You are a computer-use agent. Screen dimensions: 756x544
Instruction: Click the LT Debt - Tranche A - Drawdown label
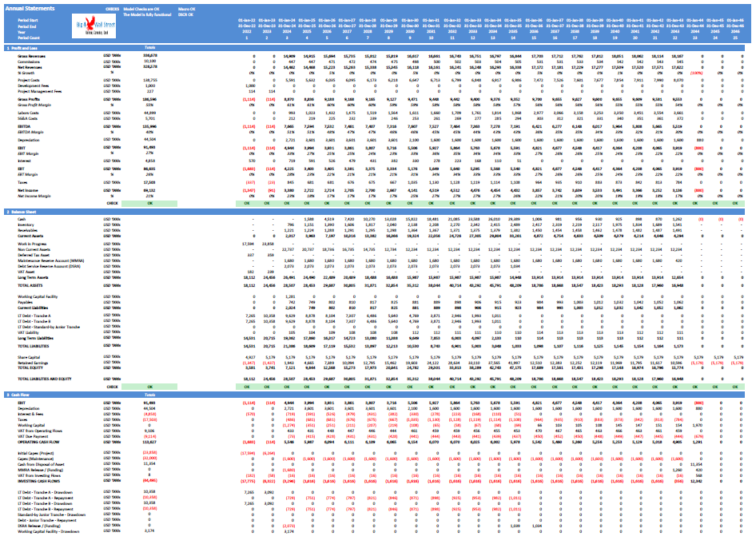click(x=46, y=492)
